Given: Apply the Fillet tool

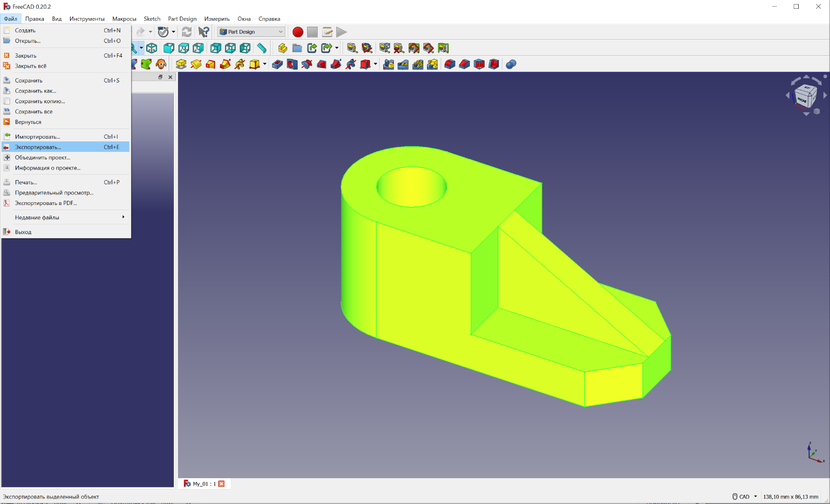Looking at the screenshot, I should [450, 64].
